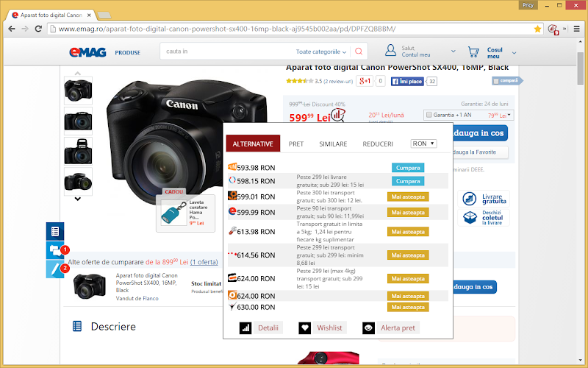Click the eMAG logo
The height and width of the screenshot is (368, 588).
click(x=87, y=52)
